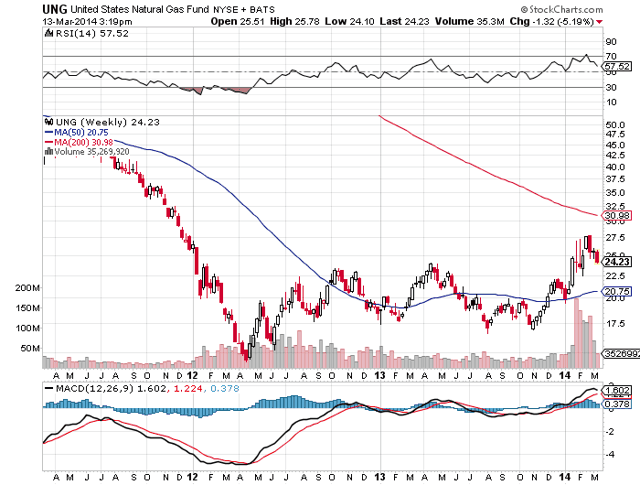Click the High 25.78 value in header
Image resolution: width=640 pixels, height=485 pixels.
coord(294,21)
